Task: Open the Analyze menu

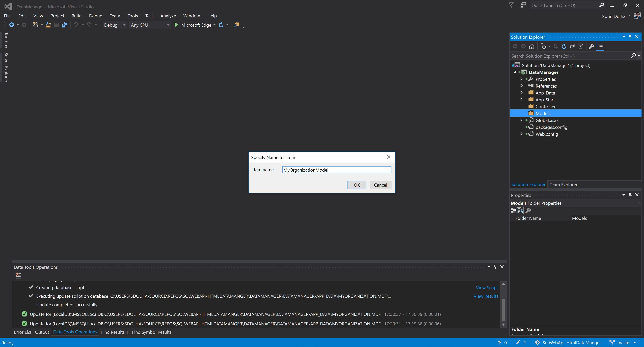Action: tap(168, 16)
